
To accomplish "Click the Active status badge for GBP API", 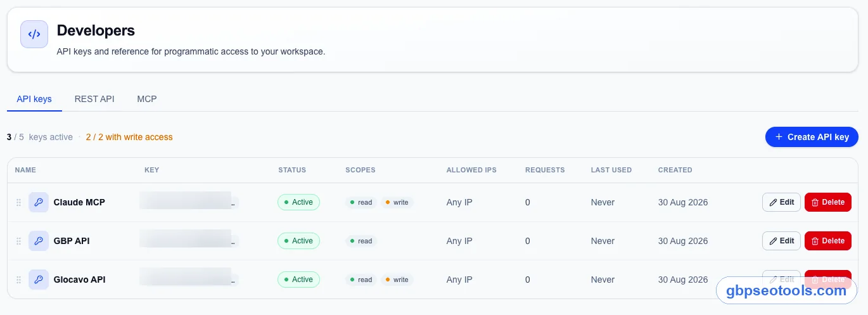I will pyautogui.click(x=298, y=241).
